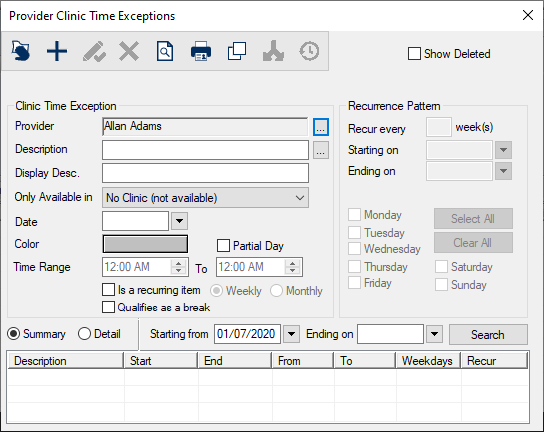Toggle the Monday checkbox
The image size is (544, 432).
tap(354, 214)
